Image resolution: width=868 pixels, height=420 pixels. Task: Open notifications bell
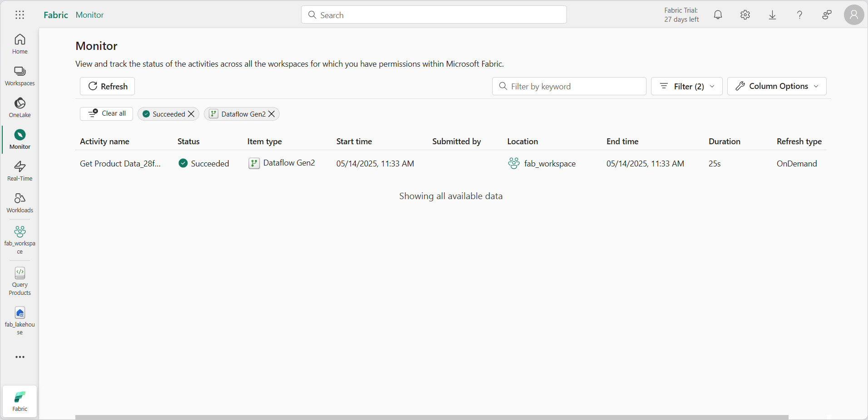pyautogui.click(x=718, y=15)
